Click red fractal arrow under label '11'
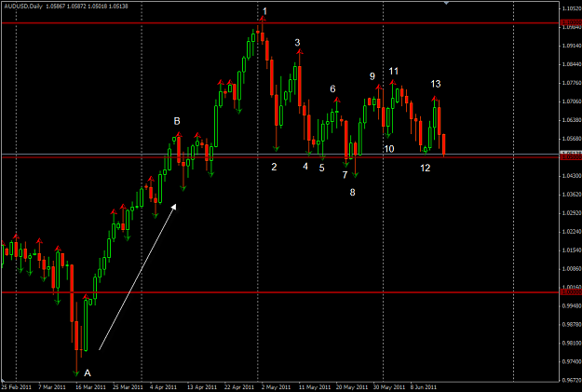This screenshot has height=392, width=582. [393, 83]
